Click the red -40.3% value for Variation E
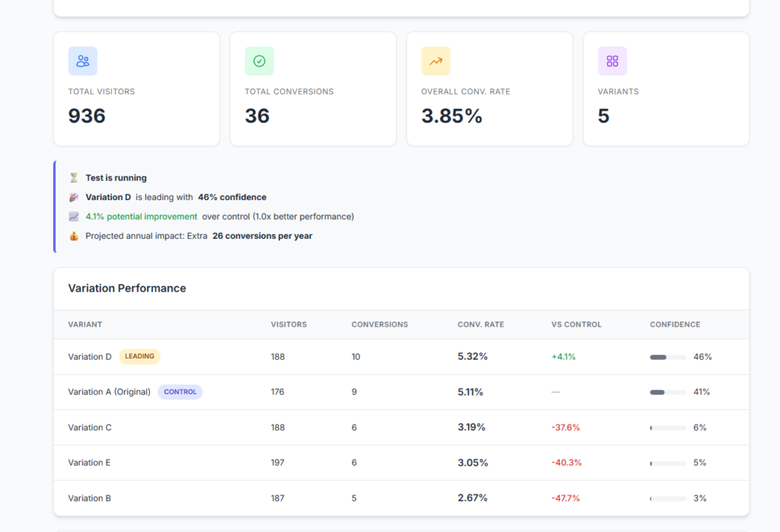The width and height of the screenshot is (780, 532). (x=565, y=462)
